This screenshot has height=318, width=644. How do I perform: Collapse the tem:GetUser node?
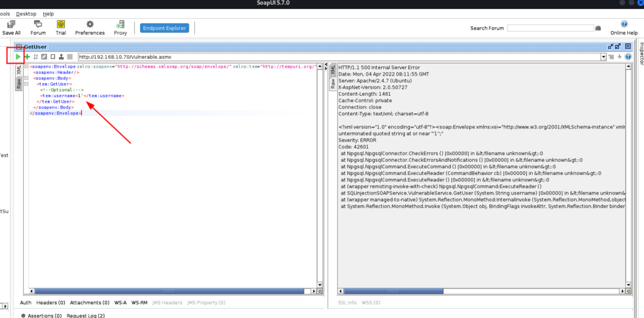26,84
